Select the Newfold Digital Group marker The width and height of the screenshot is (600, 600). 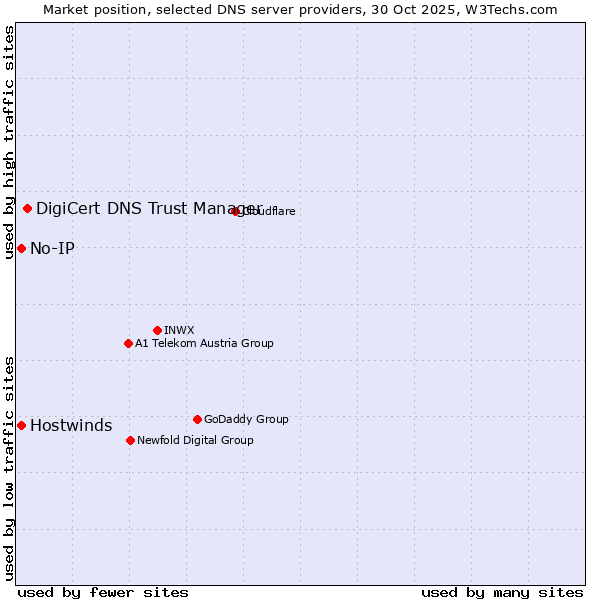130,440
